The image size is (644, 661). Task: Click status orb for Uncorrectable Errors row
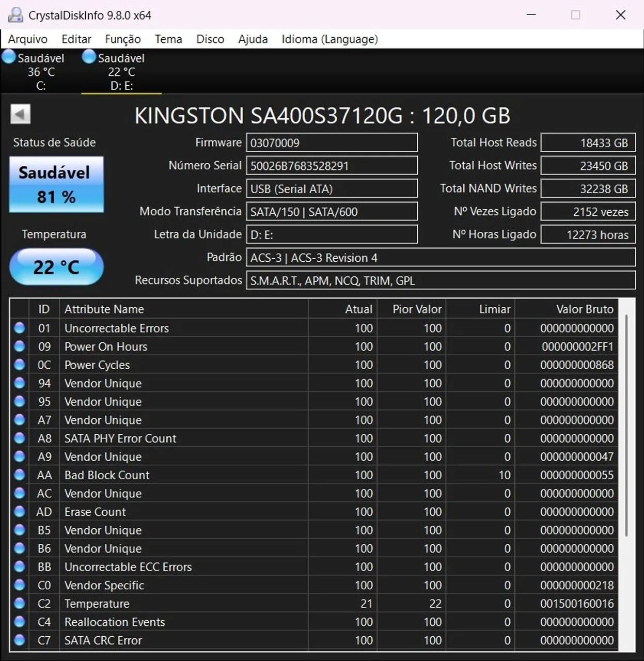coord(20,328)
